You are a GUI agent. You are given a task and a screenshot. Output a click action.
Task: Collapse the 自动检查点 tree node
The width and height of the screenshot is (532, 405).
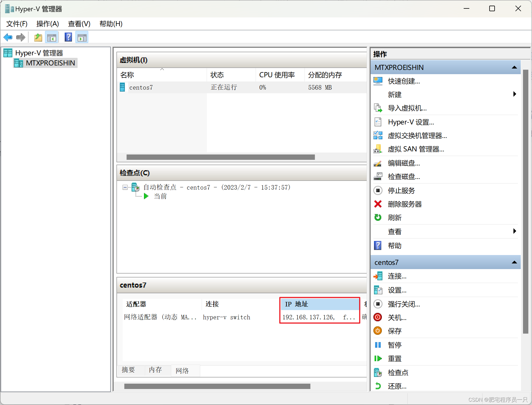pos(125,187)
